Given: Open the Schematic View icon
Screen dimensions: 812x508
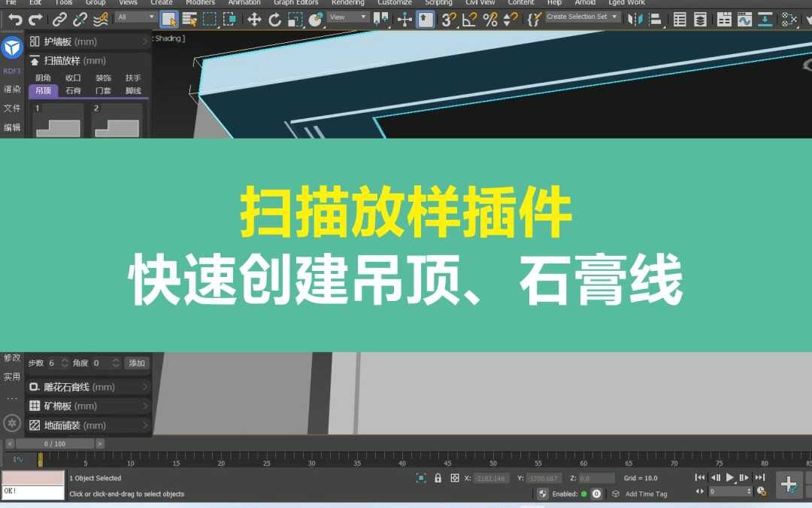Looking at the screenshot, I should [765, 20].
